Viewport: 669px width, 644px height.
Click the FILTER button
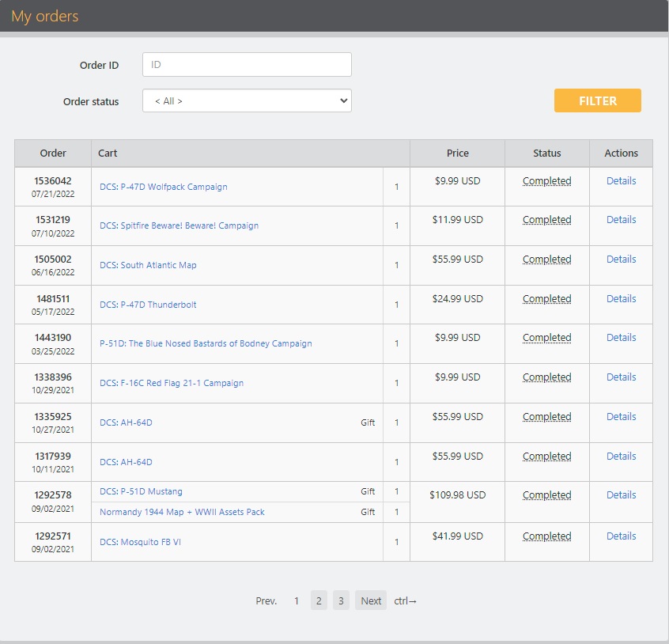(597, 100)
